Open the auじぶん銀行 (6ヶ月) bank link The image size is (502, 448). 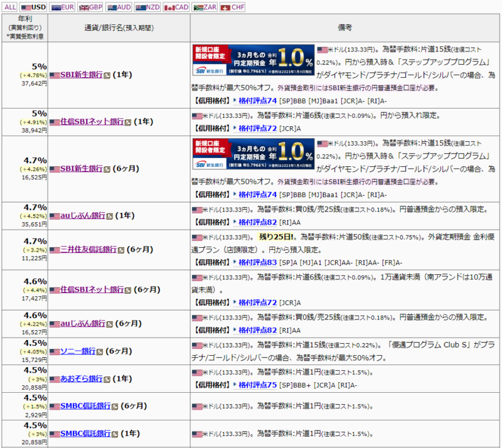(x=83, y=324)
